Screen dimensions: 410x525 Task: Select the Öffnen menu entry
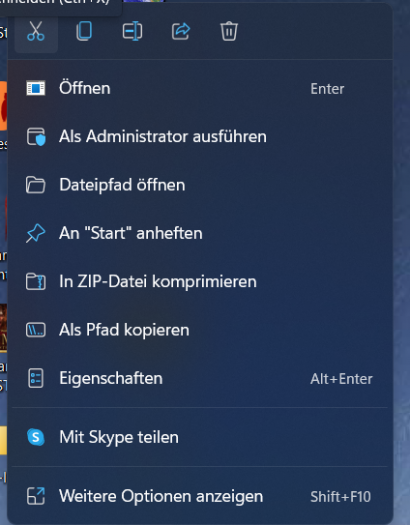pos(200,88)
